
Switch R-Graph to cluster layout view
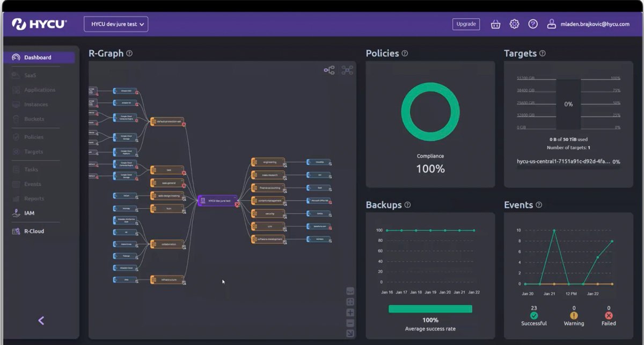[347, 70]
